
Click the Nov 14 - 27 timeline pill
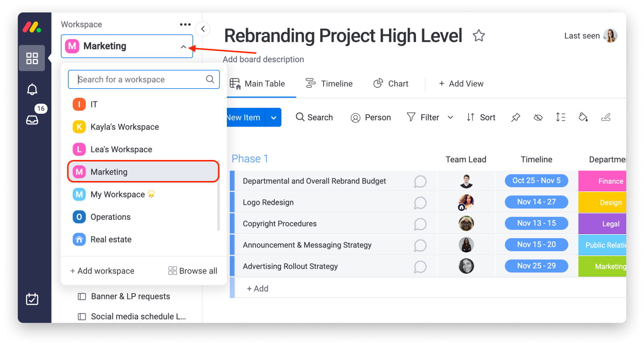click(x=536, y=202)
